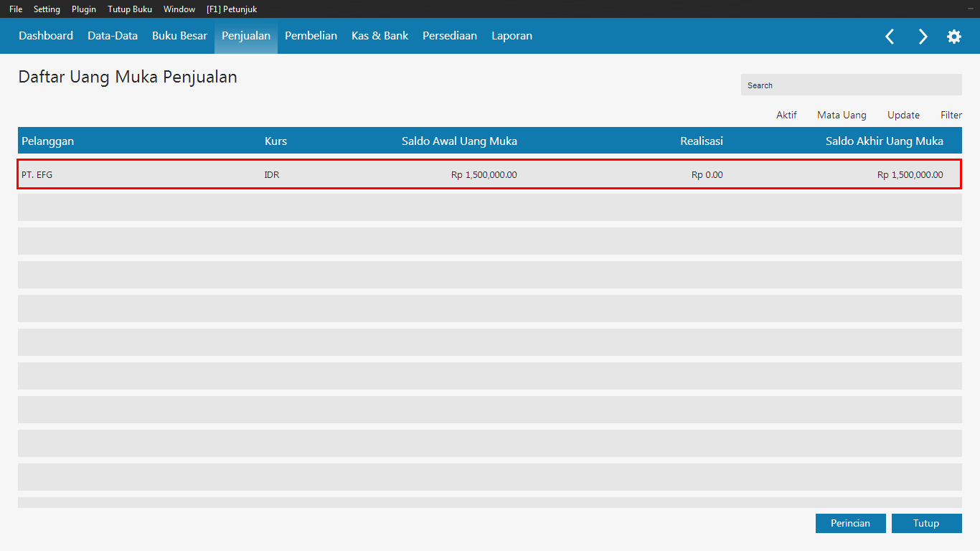Open the [F1] Petunjuk help menu

[232, 9]
